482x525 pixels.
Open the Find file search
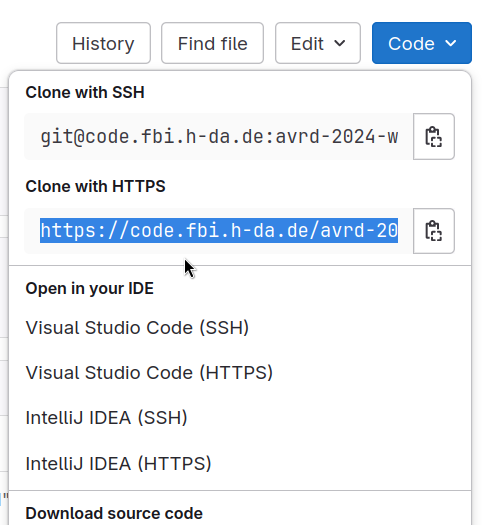pyautogui.click(x=213, y=43)
